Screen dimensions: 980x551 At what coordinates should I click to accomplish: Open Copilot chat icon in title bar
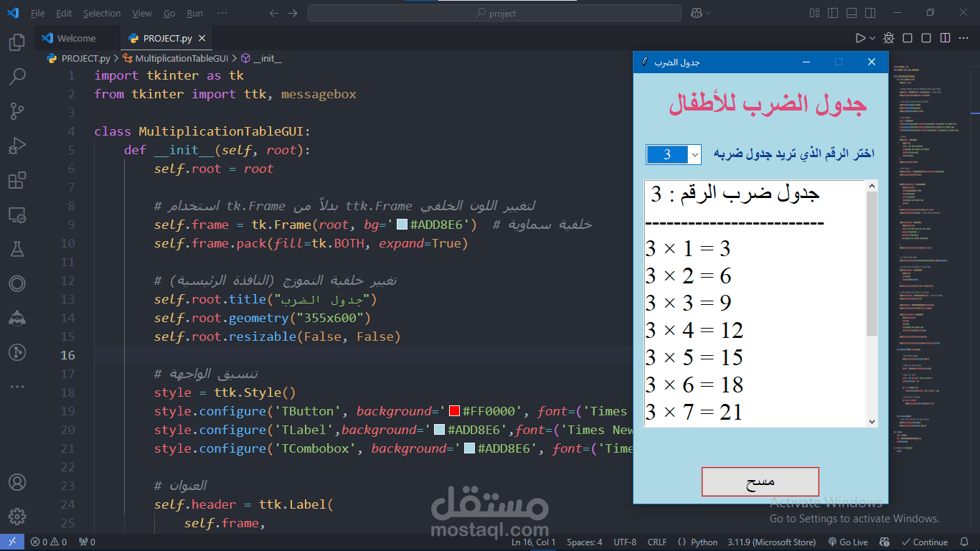coord(696,13)
